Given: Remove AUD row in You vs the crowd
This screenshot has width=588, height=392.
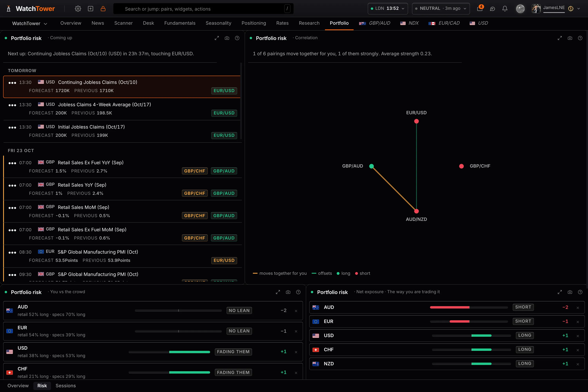Looking at the screenshot, I should click(x=296, y=311).
